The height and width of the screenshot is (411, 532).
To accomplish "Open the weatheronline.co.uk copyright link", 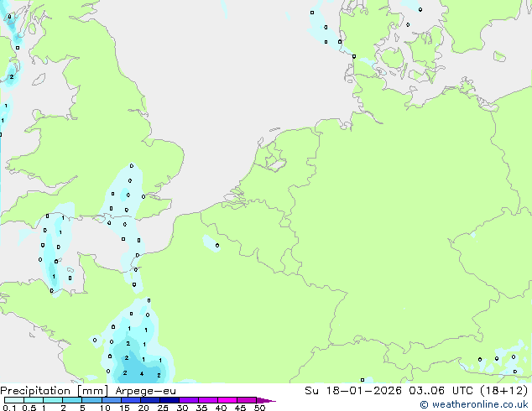I will coord(474,404).
